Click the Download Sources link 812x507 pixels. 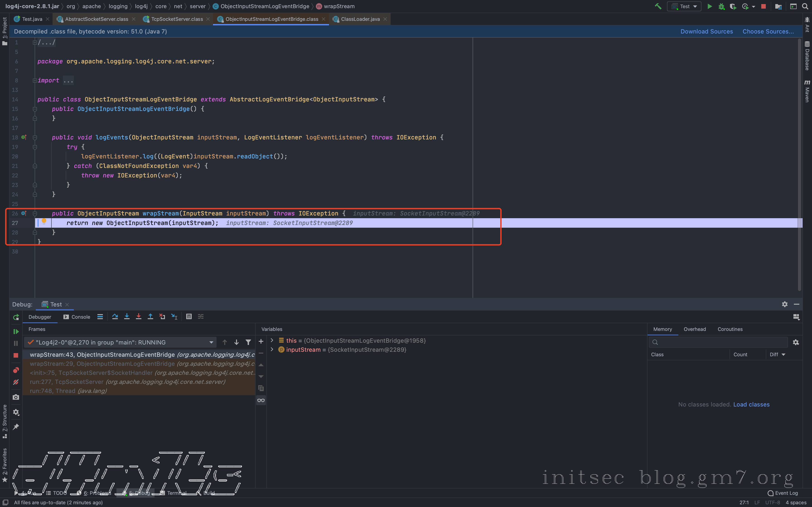pos(706,31)
